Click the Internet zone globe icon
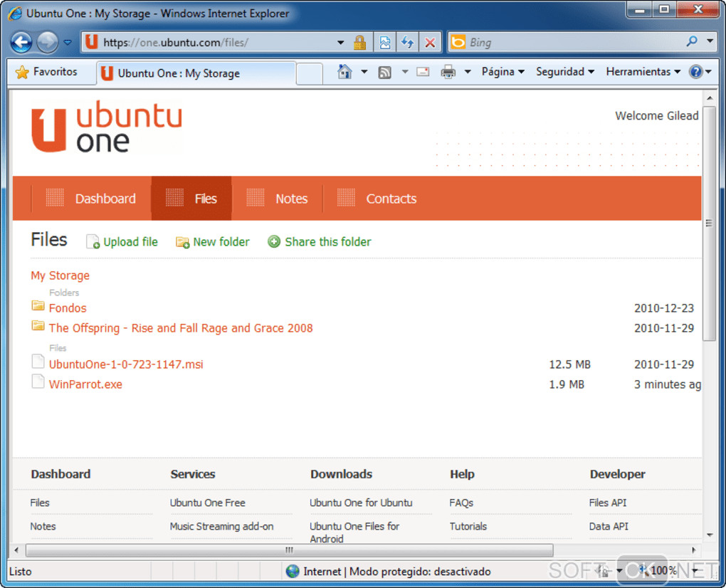The width and height of the screenshot is (726, 588). 292,572
